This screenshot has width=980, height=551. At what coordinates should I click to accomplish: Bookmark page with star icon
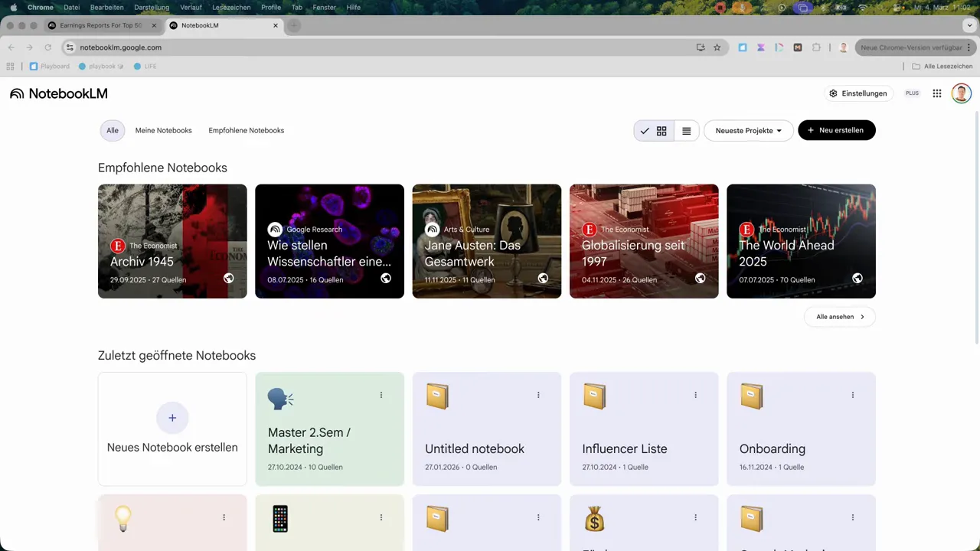pyautogui.click(x=717, y=47)
